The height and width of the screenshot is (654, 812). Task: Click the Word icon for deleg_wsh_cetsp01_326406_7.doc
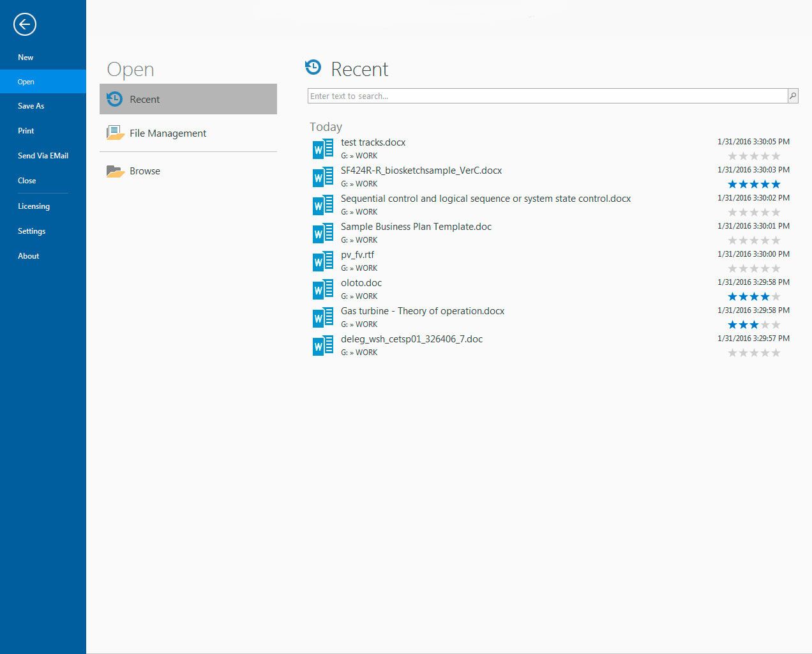(322, 346)
